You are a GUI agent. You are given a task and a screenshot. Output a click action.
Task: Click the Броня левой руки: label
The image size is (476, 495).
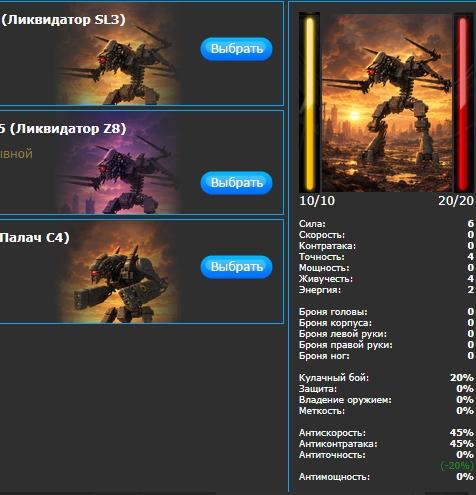tap(343, 334)
